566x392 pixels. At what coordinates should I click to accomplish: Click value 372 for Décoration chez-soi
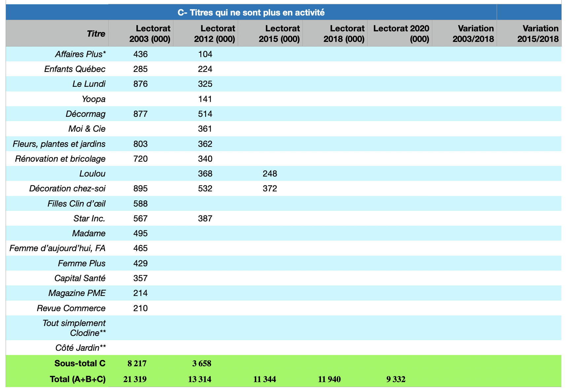tap(270, 188)
